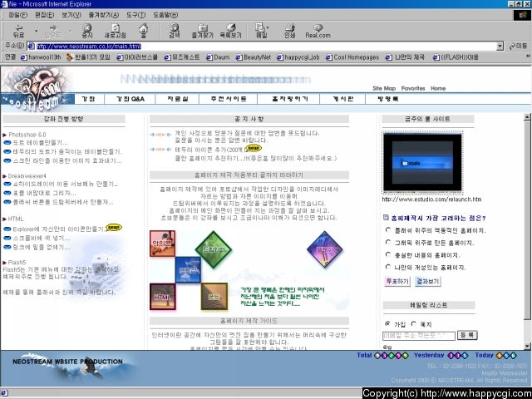Click the estudio site preview thumbnail

click(x=422, y=162)
